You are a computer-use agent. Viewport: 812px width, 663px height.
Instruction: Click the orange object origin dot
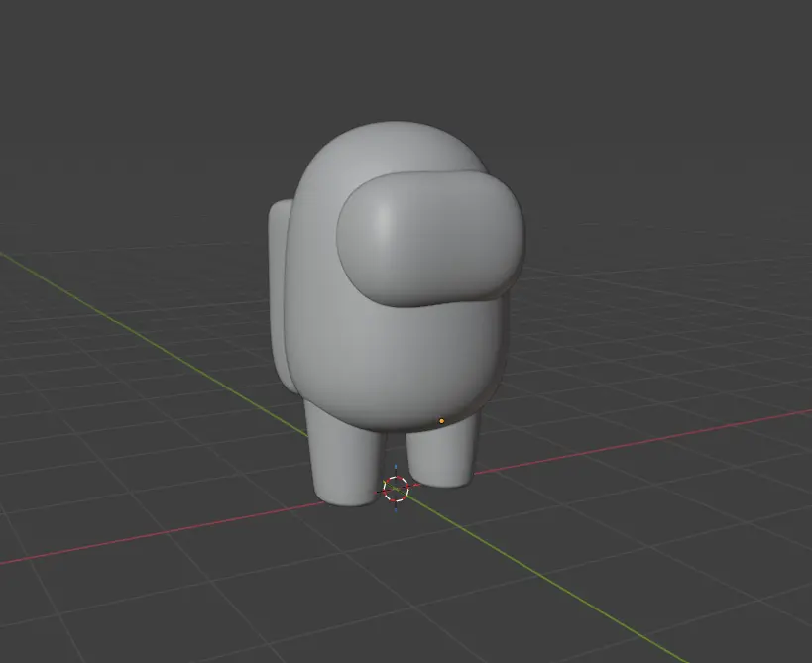(x=442, y=421)
